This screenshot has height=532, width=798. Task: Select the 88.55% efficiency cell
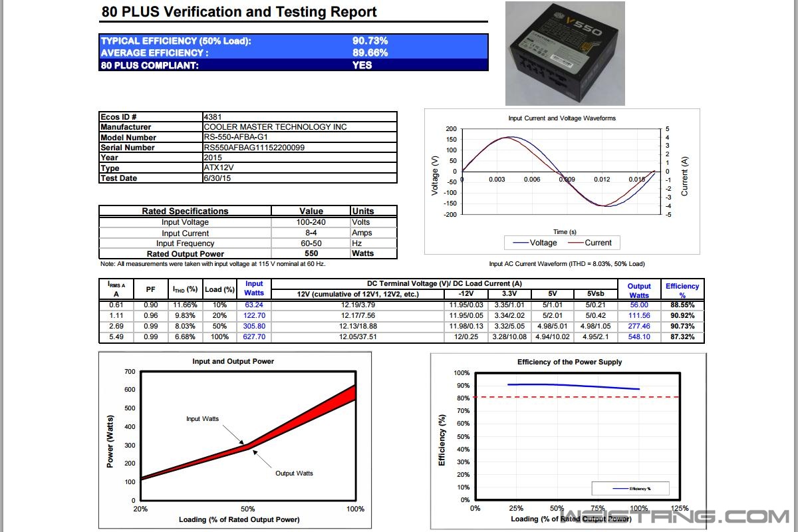click(682, 305)
